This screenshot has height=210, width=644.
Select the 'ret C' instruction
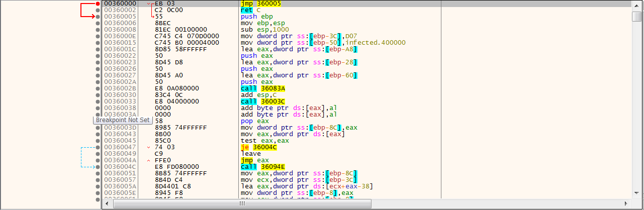click(x=250, y=10)
